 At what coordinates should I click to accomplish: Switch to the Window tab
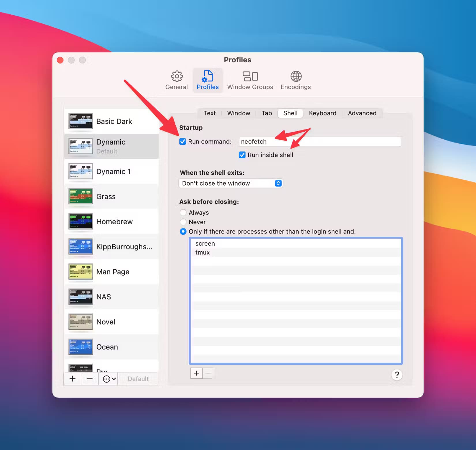[x=239, y=113]
